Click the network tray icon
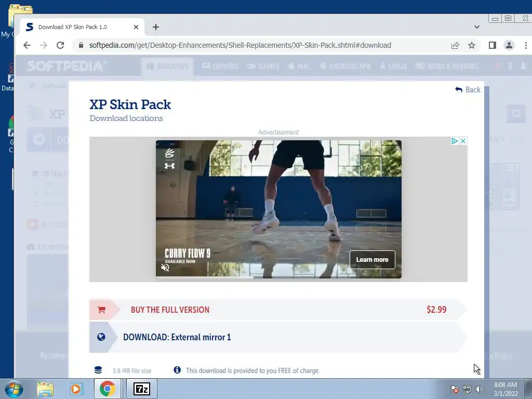Screen dimensions: 532x399 (467, 389)
